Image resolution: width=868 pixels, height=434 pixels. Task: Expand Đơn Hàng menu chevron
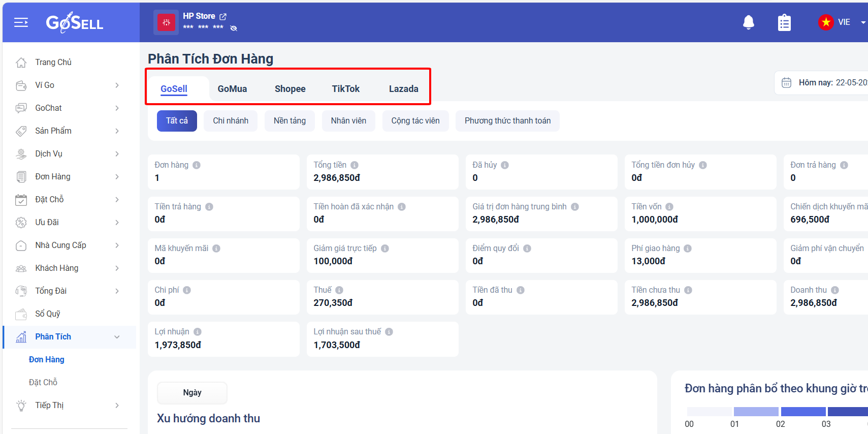[117, 177]
